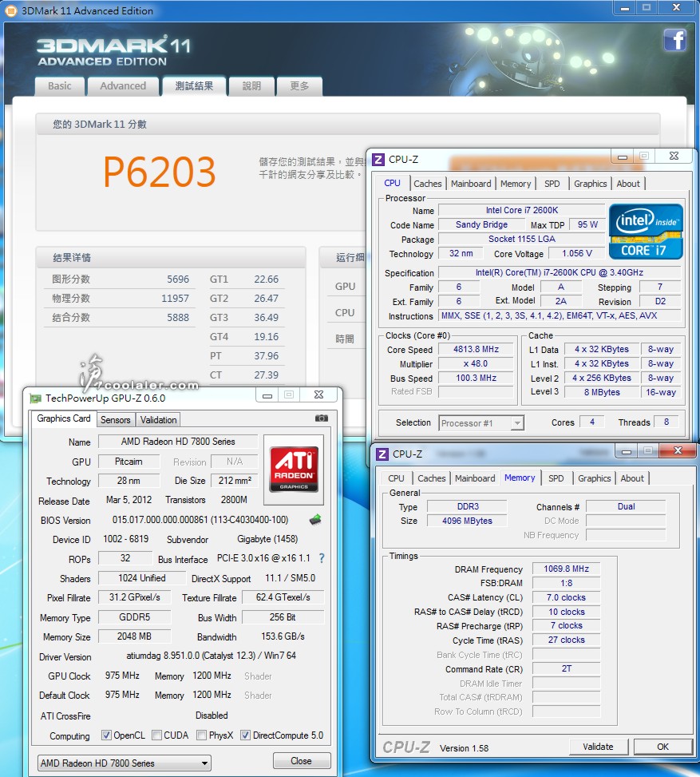The image size is (700, 777).
Task: Click the Specification i7-2600K CPU @ 3.40GHz field
Action: [560, 272]
